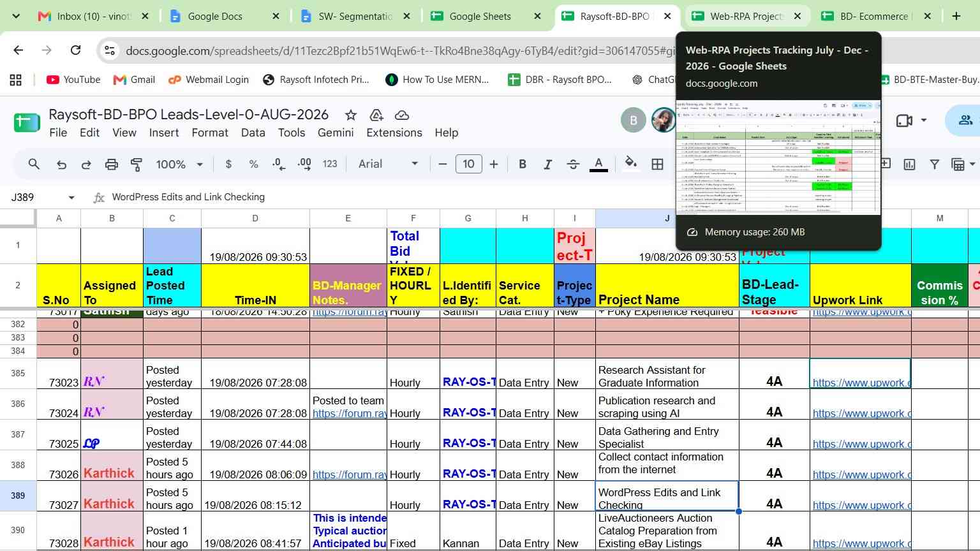Expand the Name box J389 dropdown
This screenshot has height=551, width=980.
pos(71,198)
